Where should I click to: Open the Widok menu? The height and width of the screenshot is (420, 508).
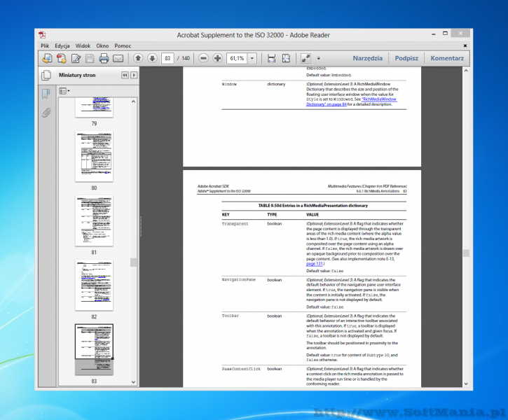pyautogui.click(x=83, y=45)
